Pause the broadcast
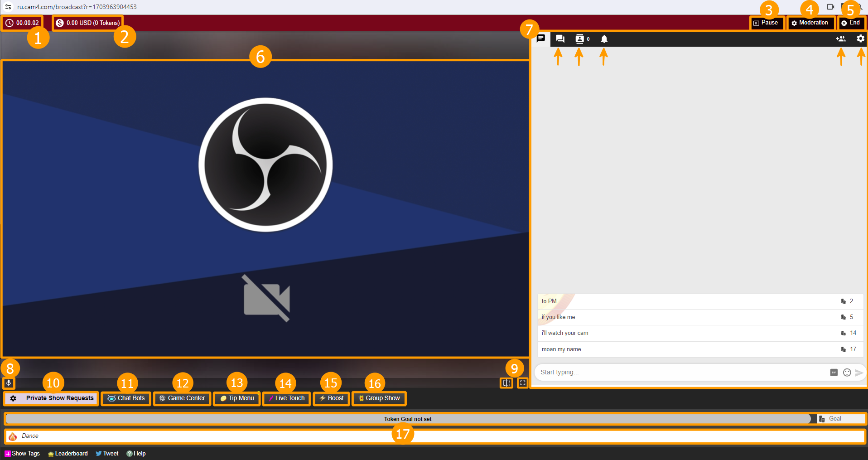 766,23
